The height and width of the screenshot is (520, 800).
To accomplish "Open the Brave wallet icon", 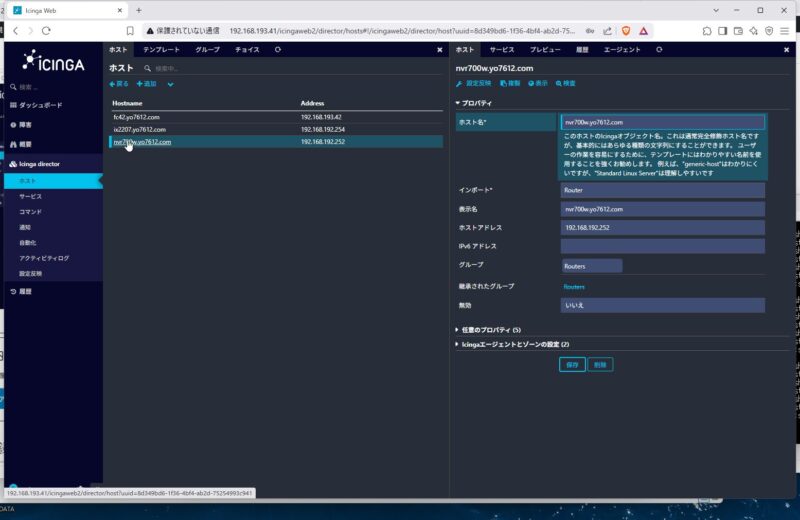I will (x=738, y=31).
